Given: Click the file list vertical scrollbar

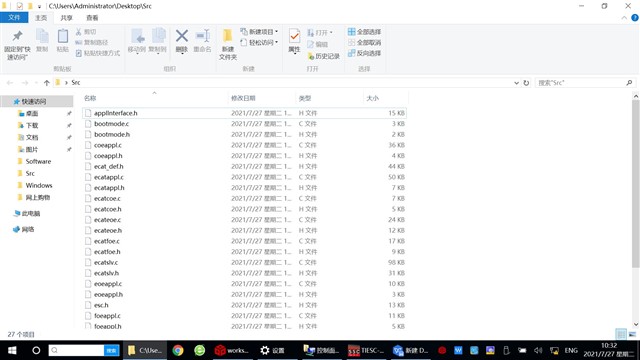Looking at the screenshot, I should (636, 184).
